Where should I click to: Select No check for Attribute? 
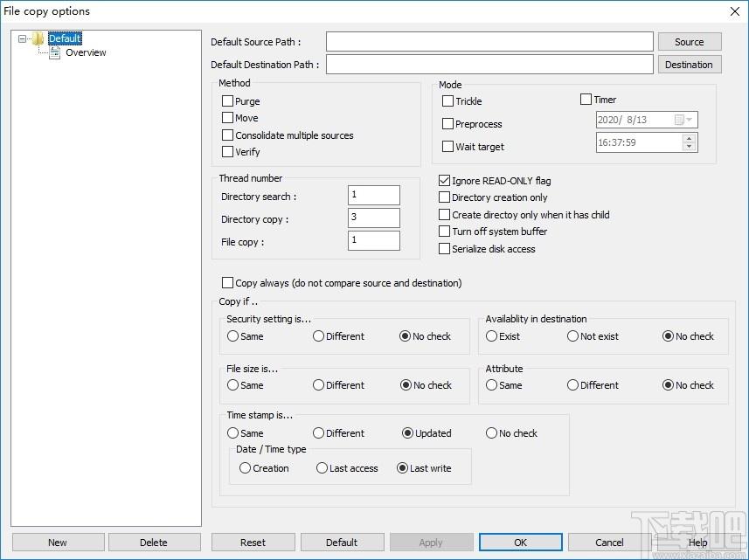(x=668, y=384)
